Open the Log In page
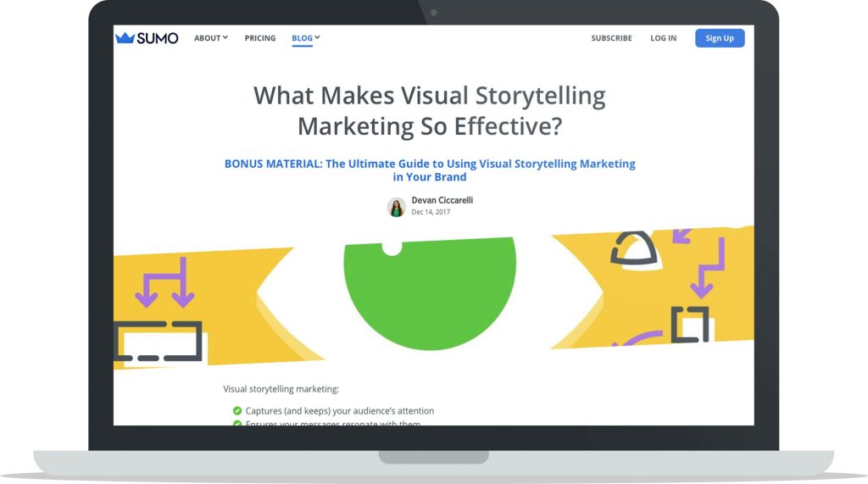Screen dimensions: 868x484 [x=663, y=38]
